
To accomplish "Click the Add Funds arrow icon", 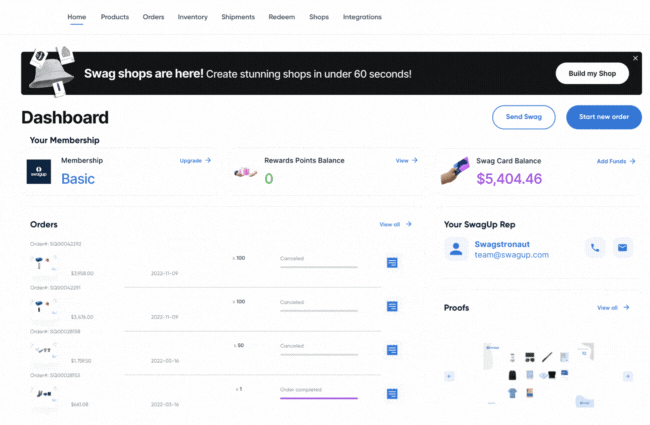I will pyautogui.click(x=632, y=161).
